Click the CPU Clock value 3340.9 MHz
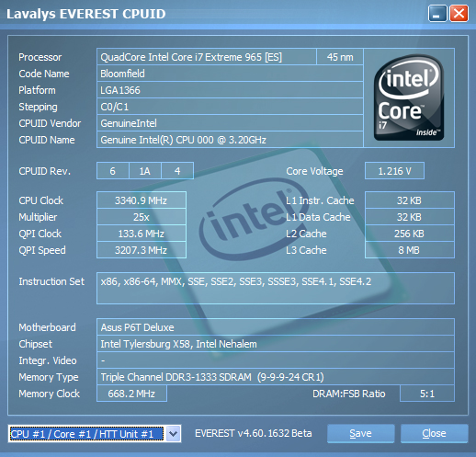This screenshot has width=476, height=457. coord(142,200)
